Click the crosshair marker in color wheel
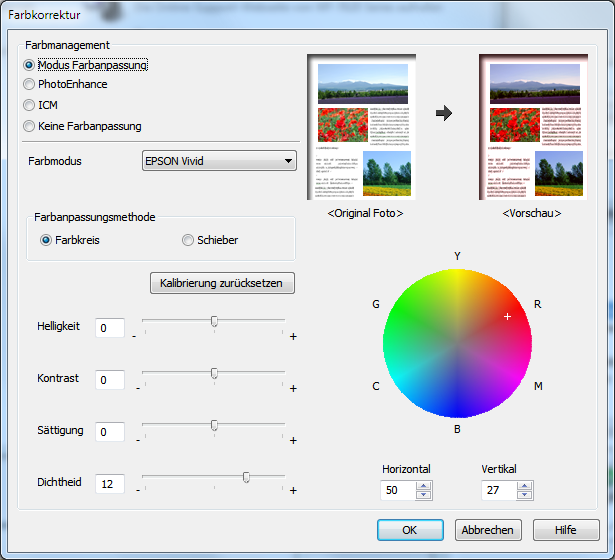The image size is (615, 560). pyautogui.click(x=508, y=316)
